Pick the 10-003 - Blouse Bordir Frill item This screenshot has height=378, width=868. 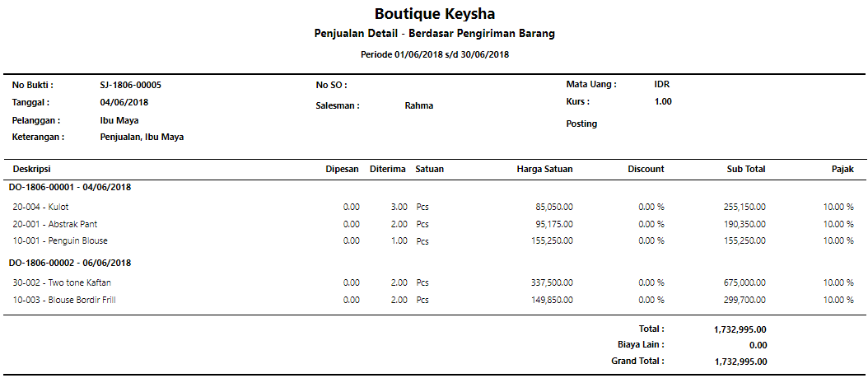[x=64, y=300]
